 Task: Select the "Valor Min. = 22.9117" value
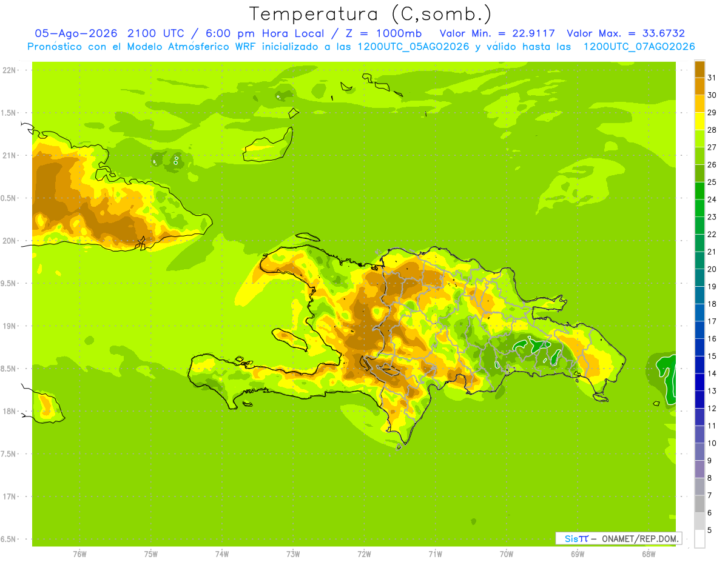pos(497,33)
